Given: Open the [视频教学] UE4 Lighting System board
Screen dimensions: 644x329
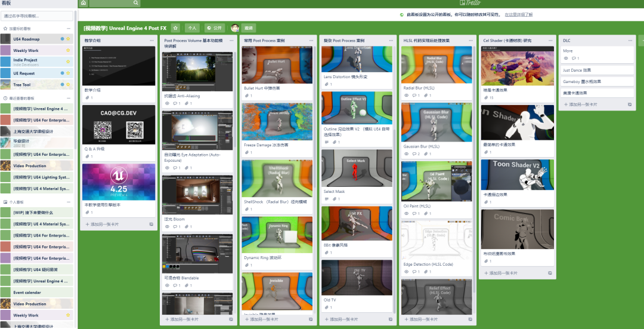Looking at the screenshot, I should click(37, 177).
